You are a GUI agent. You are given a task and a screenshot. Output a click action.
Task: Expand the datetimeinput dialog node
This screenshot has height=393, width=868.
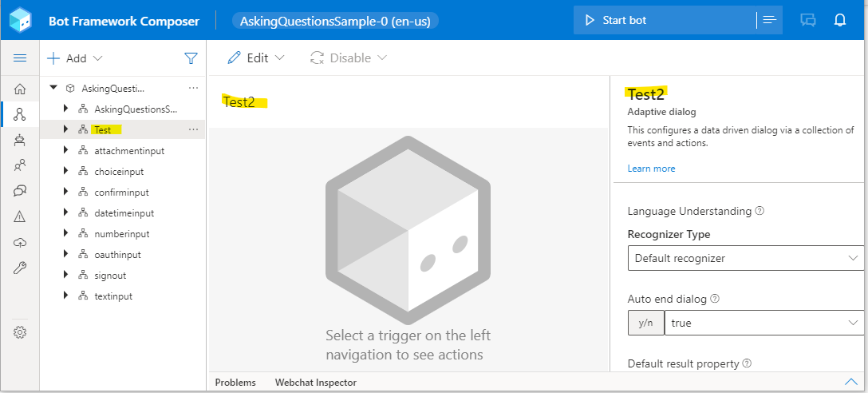pos(66,212)
